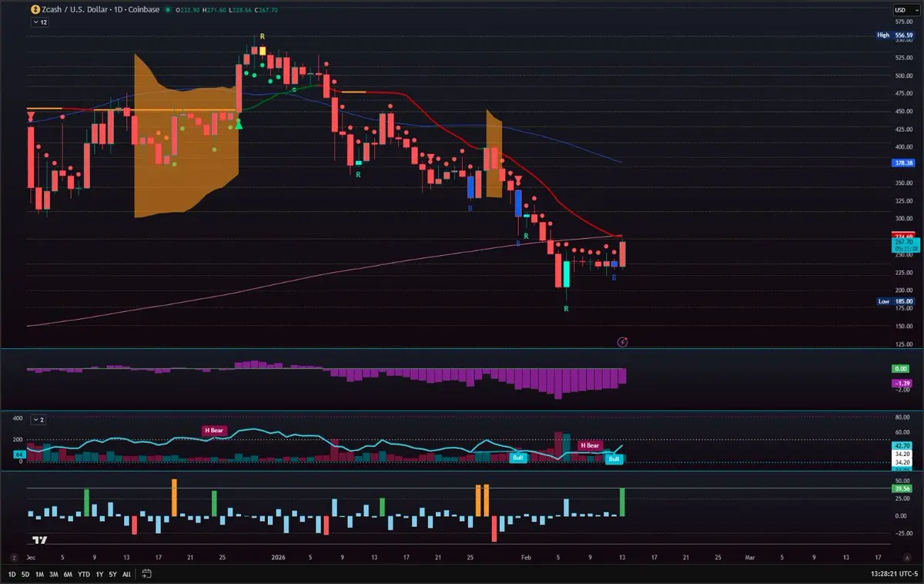The image size is (924, 584).
Task: Click the Mar label on the time axis
Action: pos(749,555)
